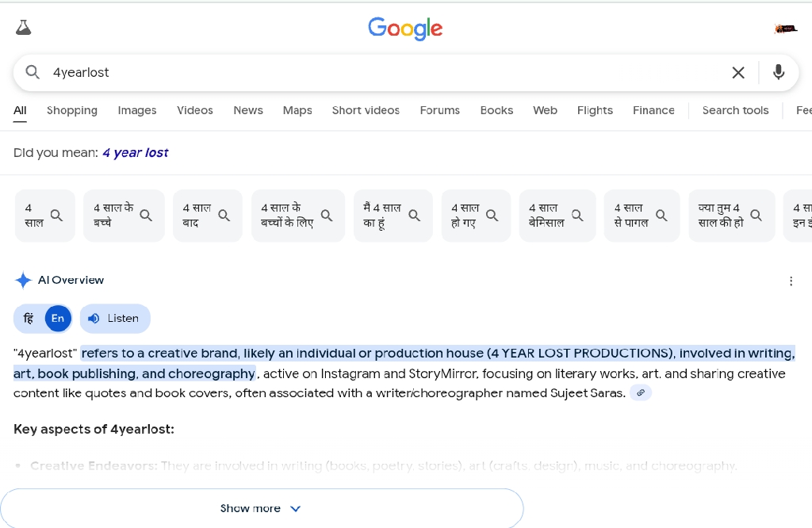
Task: Click the 'Key aspects of 4yearlost:' heading
Action: [94, 429]
